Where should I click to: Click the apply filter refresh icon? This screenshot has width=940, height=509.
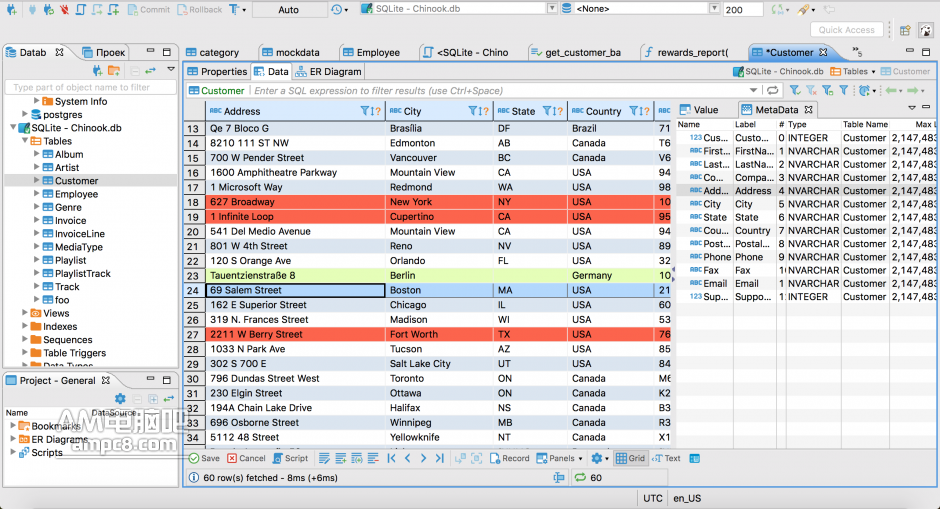(773, 91)
